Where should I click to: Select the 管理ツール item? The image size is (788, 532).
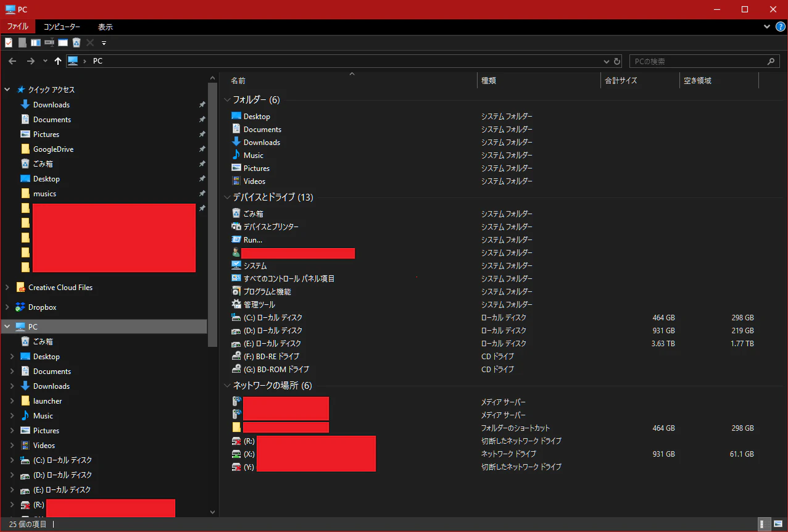[253, 305]
